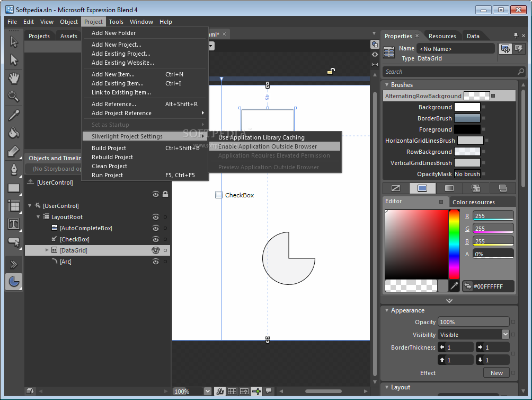Screen dimensions: 532x400
Task: Pick color with the eyedropper in Editor
Action: tap(454, 286)
